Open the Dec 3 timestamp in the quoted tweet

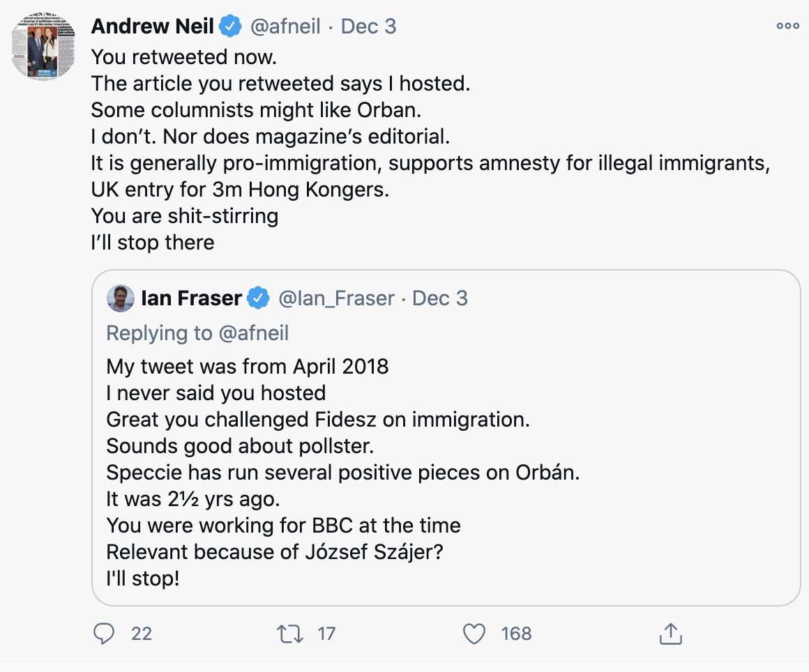(440, 298)
